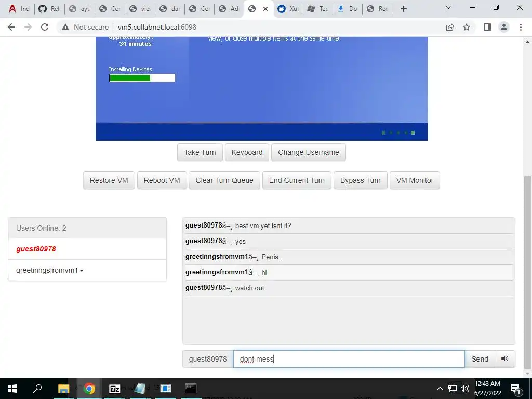Switch to the GitHub 'Rel' tab
Screen dimensions: 532x399
coord(49,9)
